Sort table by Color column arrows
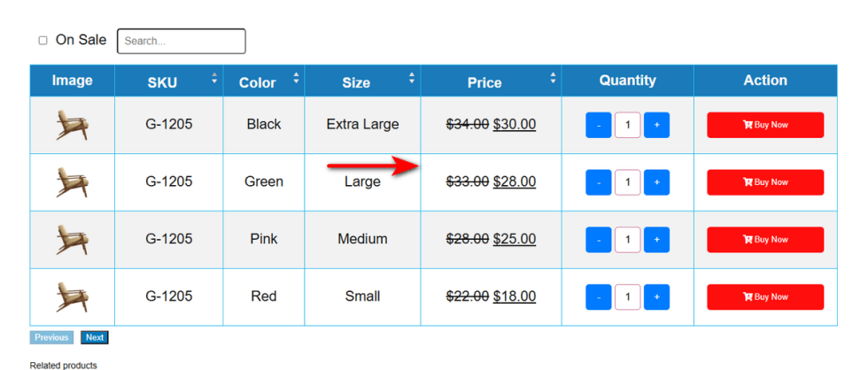 (296, 79)
